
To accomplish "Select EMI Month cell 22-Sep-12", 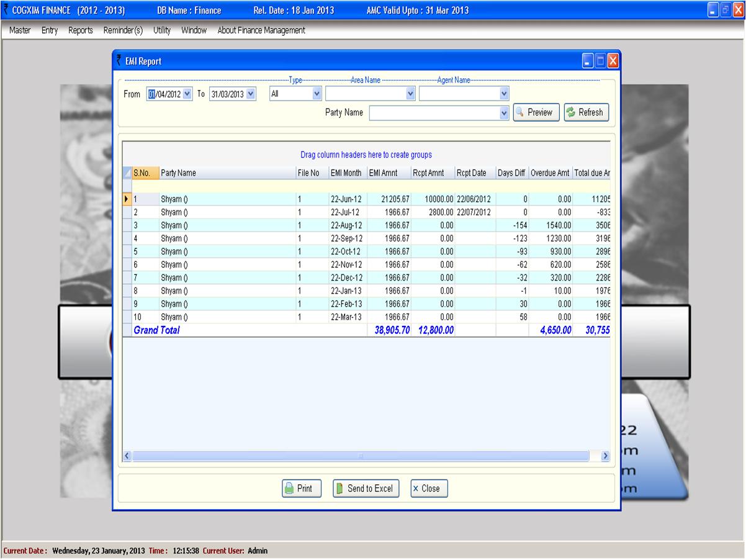I will [x=348, y=238].
